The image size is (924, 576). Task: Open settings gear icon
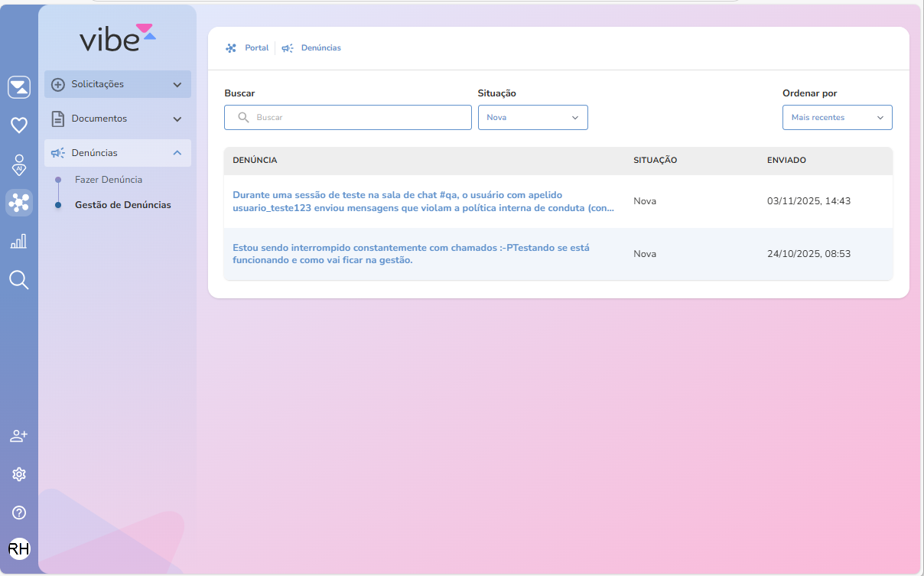(x=19, y=474)
